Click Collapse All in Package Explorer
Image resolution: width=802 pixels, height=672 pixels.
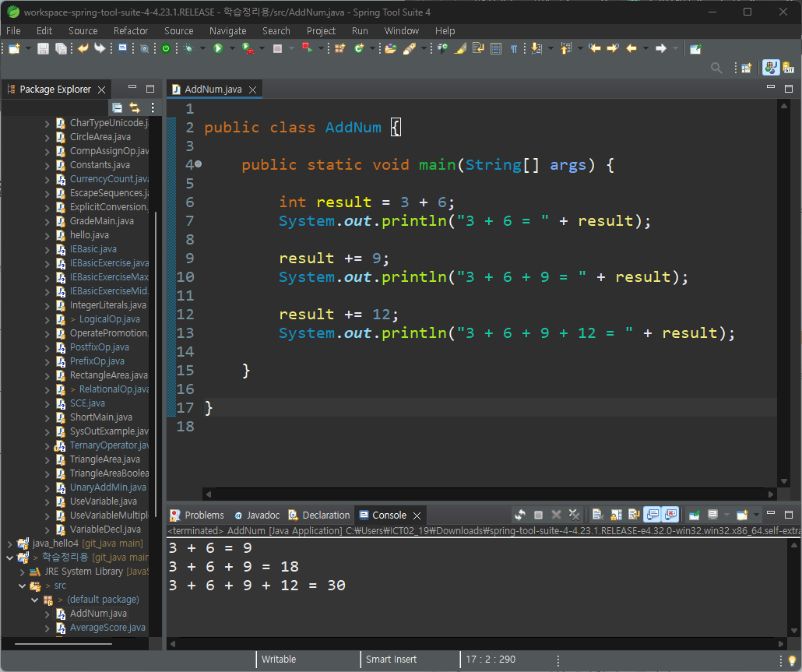117,107
